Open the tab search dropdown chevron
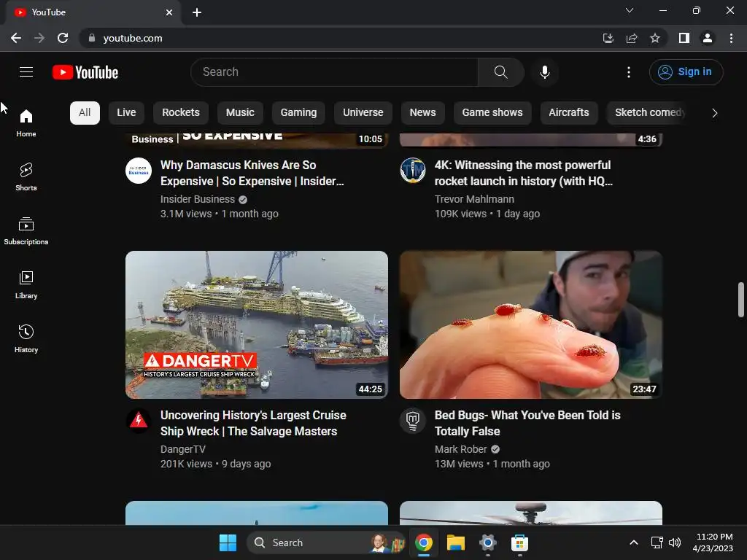Viewport: 747px width, 560px height. click(x=630, y=10)
